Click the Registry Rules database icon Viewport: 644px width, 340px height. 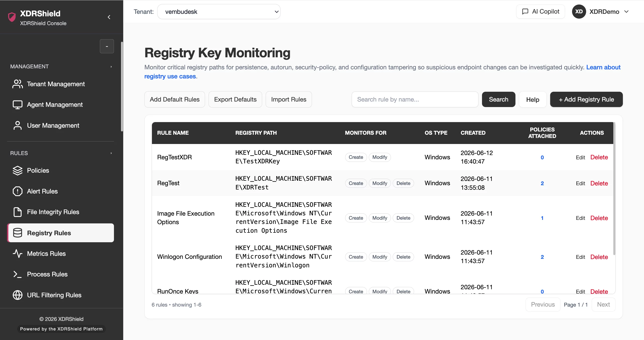click(x=17, y=233)
